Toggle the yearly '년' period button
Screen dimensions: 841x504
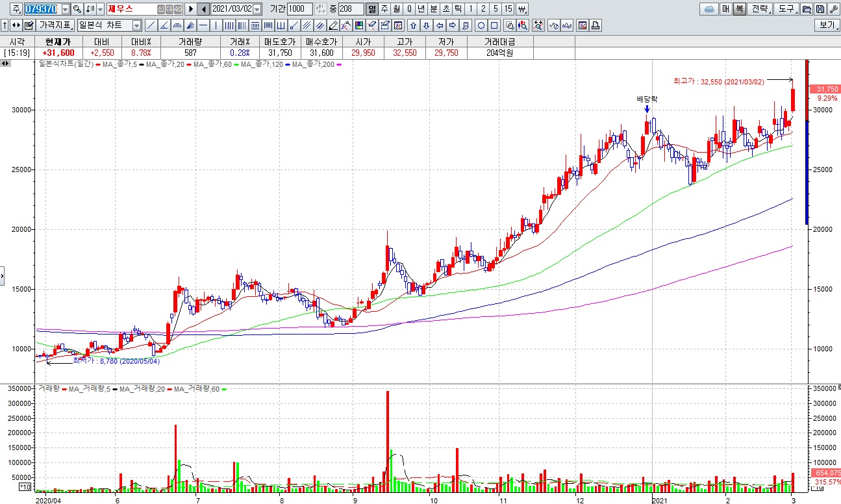pyautogui.click(x=422, y=9)
